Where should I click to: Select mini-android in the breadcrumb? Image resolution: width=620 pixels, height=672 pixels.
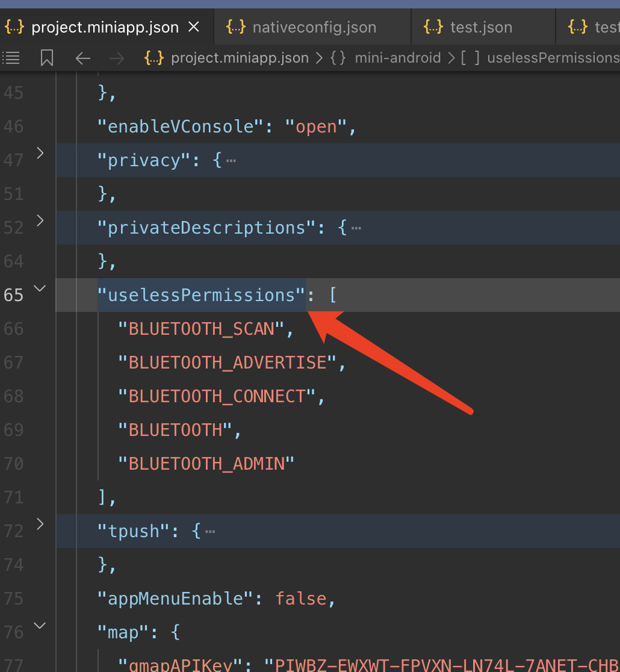click(x=397, y=58)
